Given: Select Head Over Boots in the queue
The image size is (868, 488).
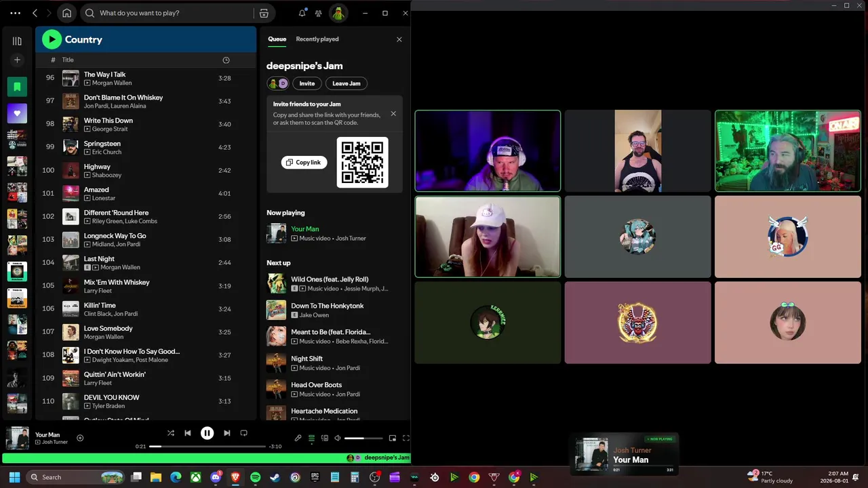Looking at the screenshot, I should point(334,389).
